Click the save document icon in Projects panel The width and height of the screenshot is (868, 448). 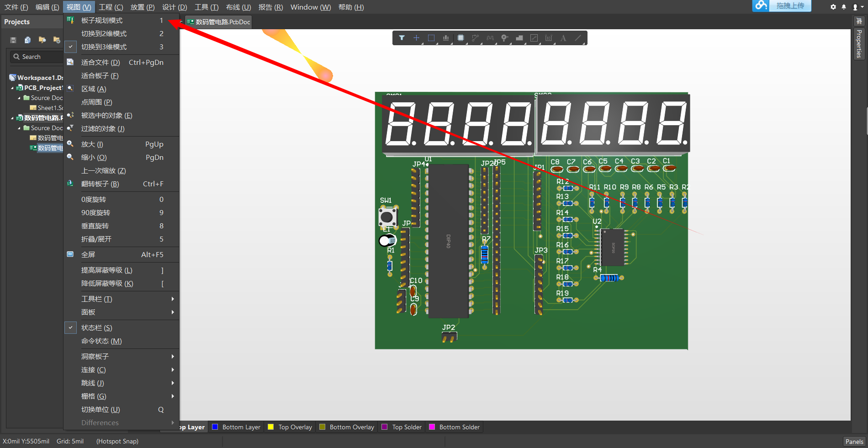tap(12, 40)
